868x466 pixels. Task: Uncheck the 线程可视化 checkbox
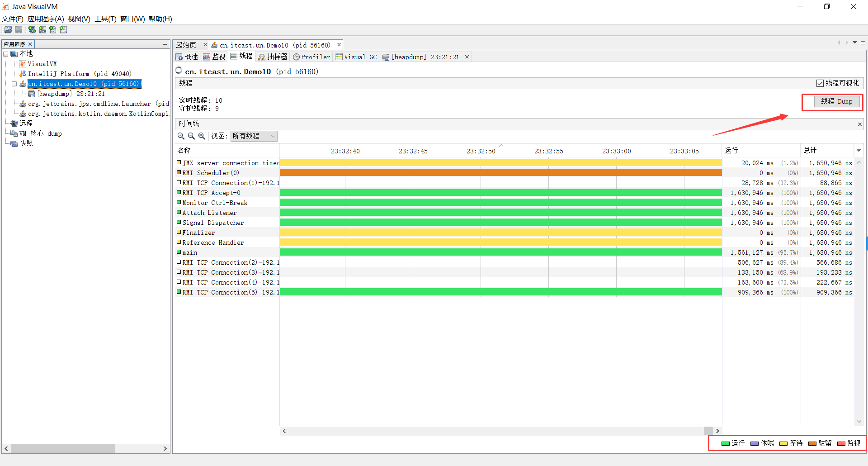pyautogui.click(x=820, y=83)
